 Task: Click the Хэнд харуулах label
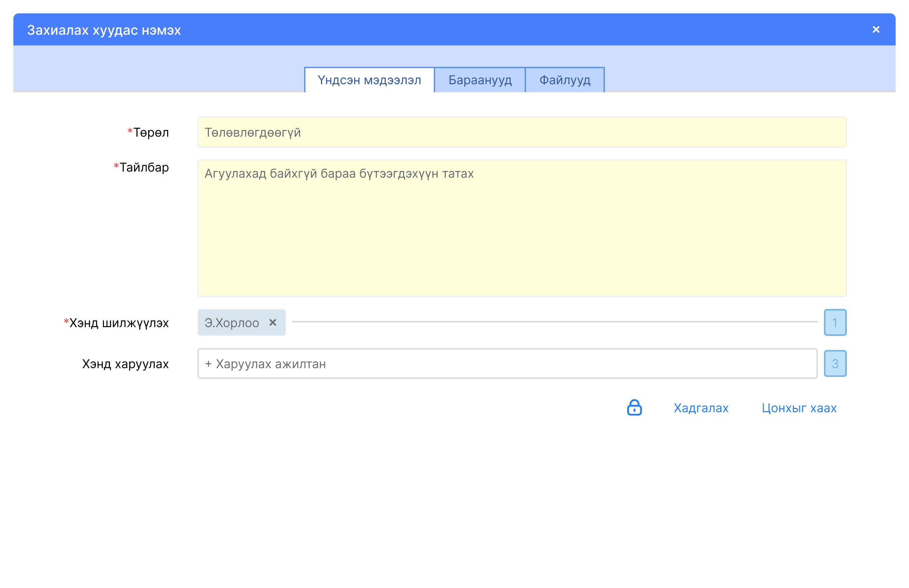[x=125, y=364]
